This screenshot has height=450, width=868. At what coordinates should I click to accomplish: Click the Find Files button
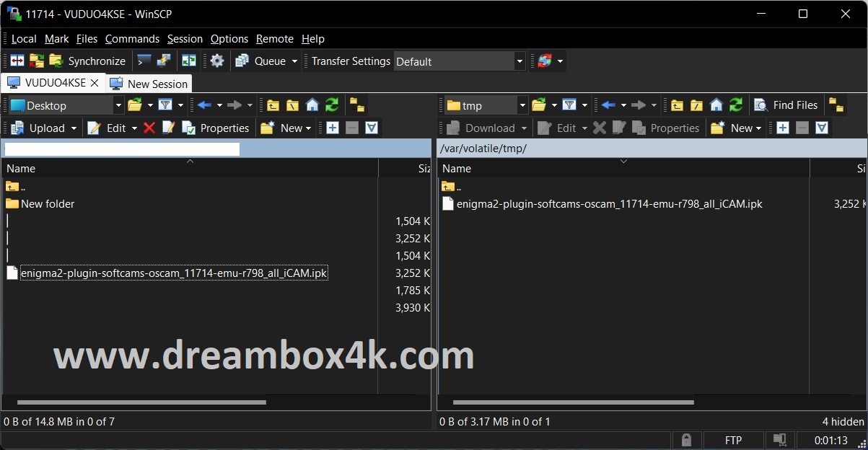pyautogui.click(x=786, y=105)
